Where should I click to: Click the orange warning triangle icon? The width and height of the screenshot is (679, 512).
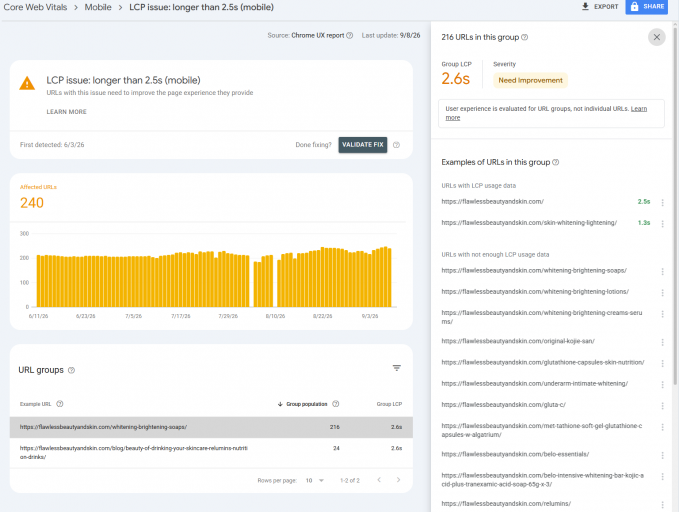point(27,83)
